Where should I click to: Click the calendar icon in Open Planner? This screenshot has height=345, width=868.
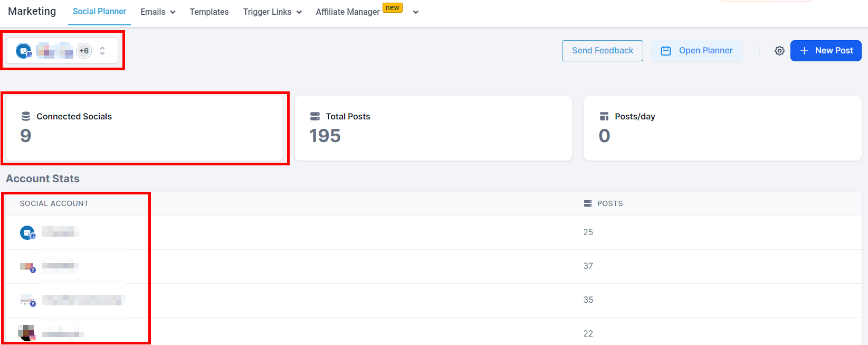(x=666, y=51)
